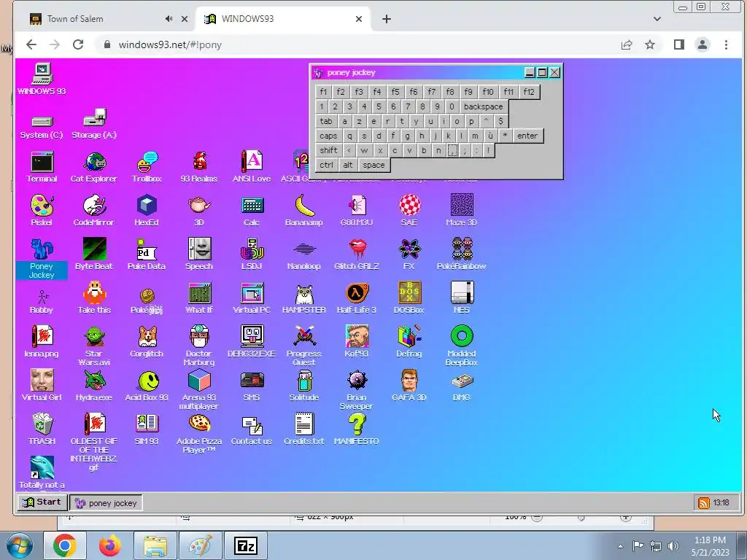Open Storage (A:) floppy drive icon
The width and height of the screenshot is (747, 560).
(94, 124)
